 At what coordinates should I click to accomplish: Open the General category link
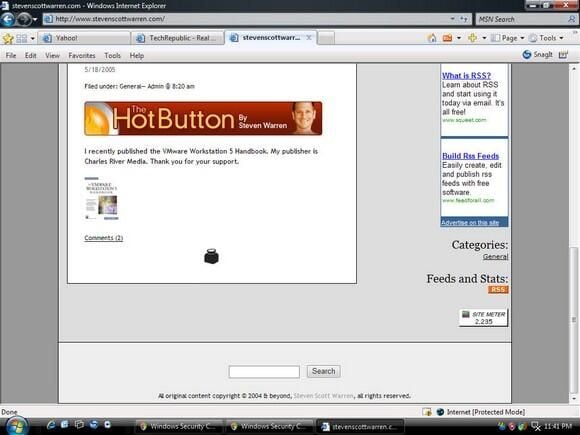[495, 256]
